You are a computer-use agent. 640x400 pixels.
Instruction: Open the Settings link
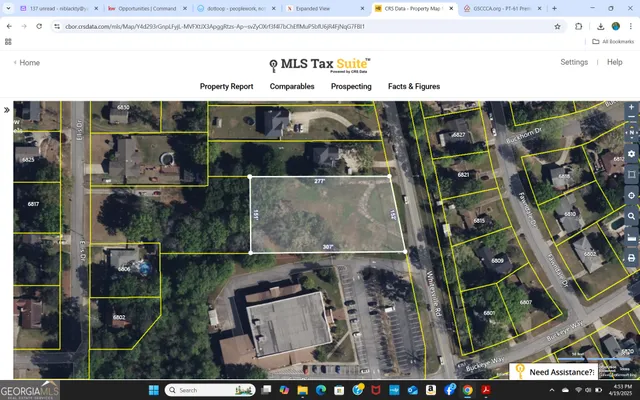(574, 62)
